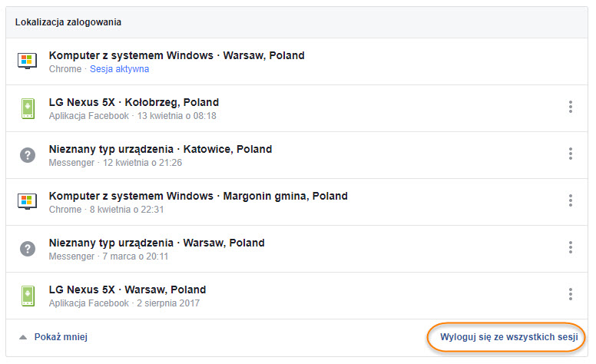Open options menu for LG Nexus Warsaw session
596x364 pixels.
(571, 294)
